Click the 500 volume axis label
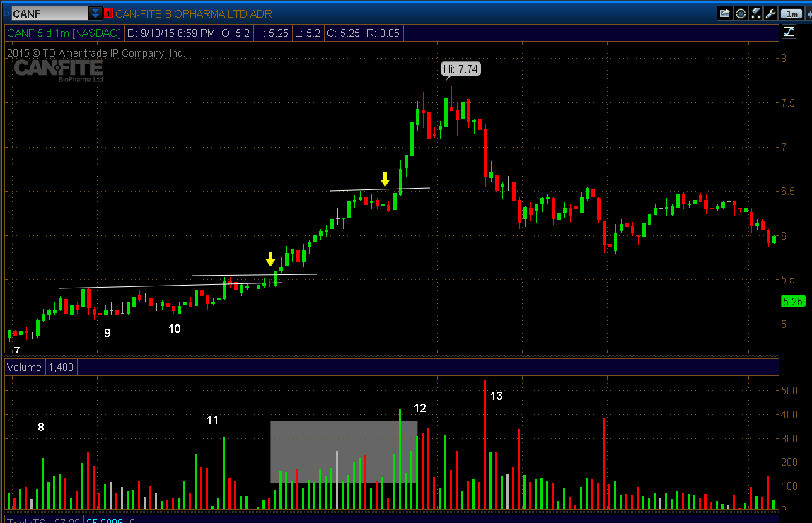 coord(789,391)
